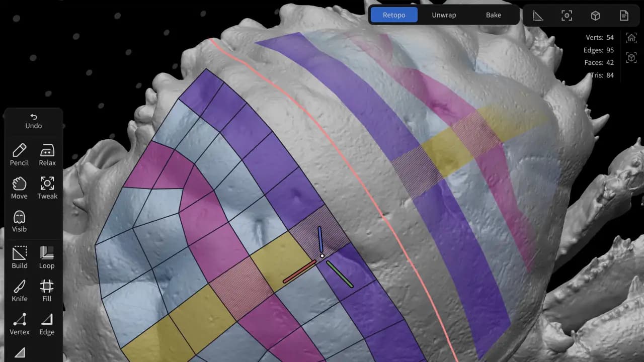This screenshot has height=362, width=644.
Task: Click the 'Faces: 42' statistic
Action: (x=599, y=63)
